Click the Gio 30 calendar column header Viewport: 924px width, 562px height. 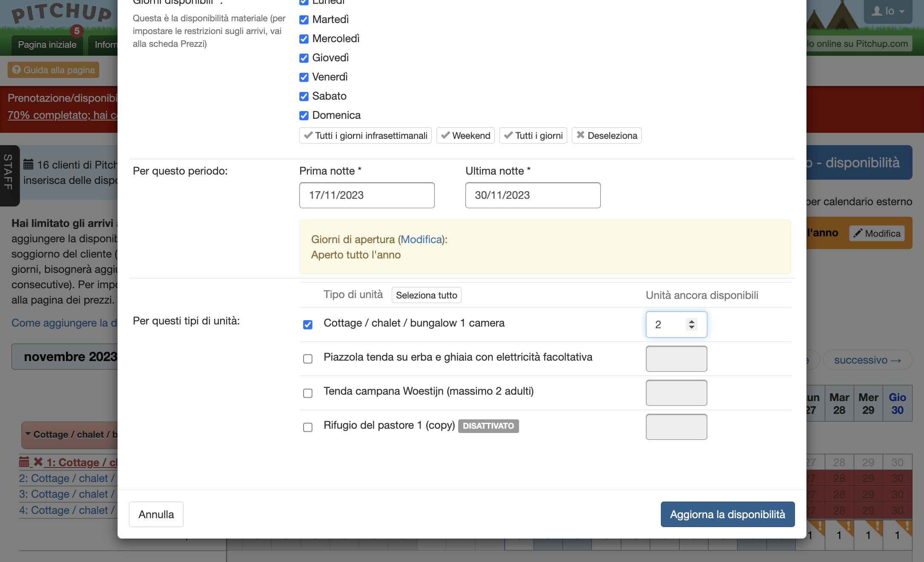pos(897,403)
